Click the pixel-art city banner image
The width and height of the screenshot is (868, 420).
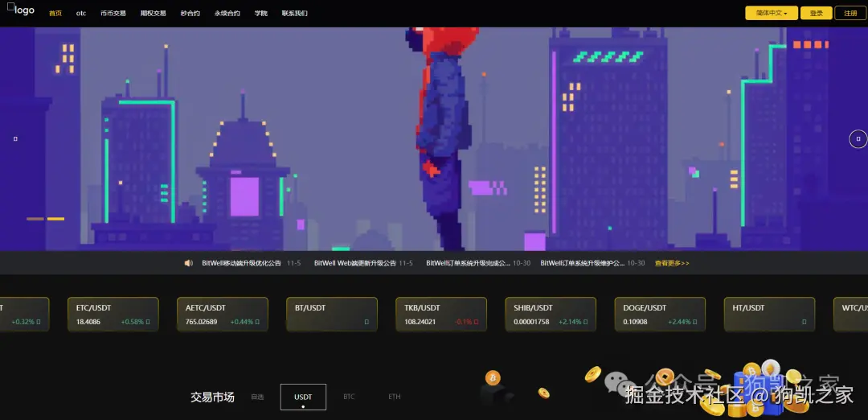434,139
